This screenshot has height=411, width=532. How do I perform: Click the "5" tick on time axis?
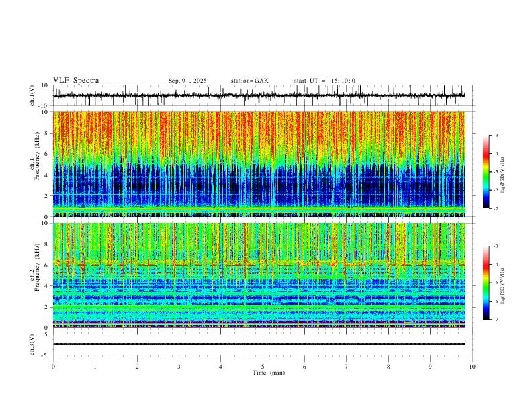pos(263,367)
